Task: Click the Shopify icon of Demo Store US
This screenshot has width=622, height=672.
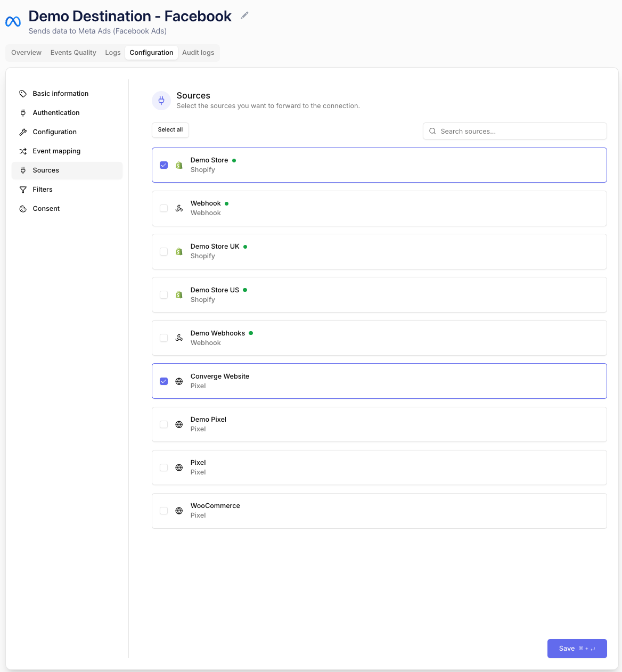Action: point(179,294)
